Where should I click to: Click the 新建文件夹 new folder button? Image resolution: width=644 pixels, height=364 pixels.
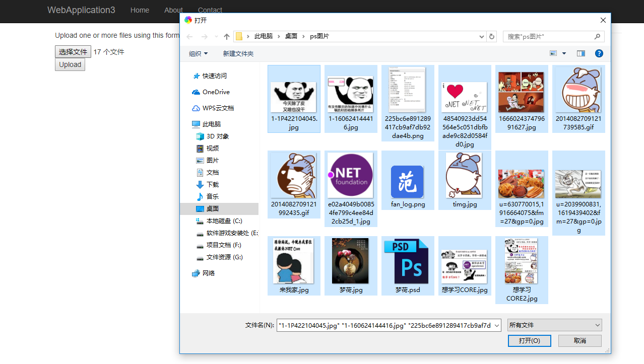click(238, 54)
